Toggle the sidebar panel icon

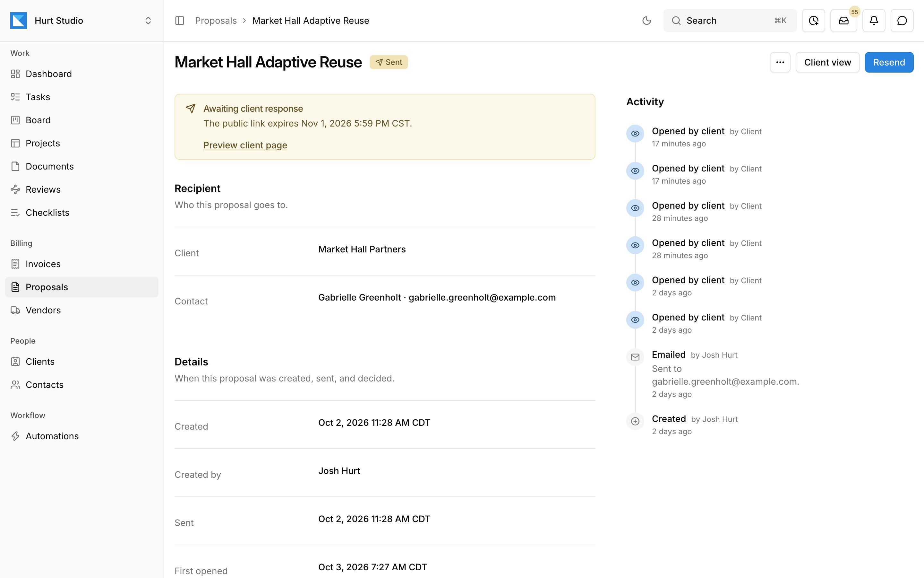[179, 21]
